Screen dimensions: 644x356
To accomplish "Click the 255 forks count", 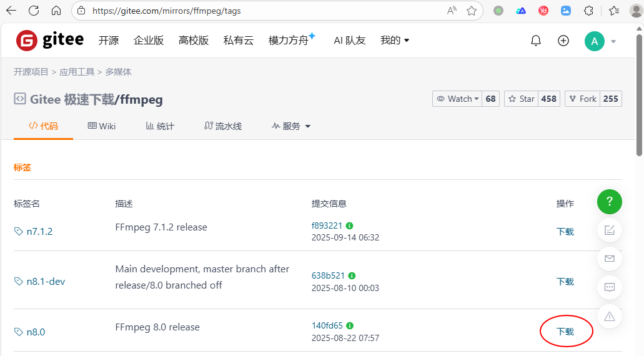I will point(611,99).
